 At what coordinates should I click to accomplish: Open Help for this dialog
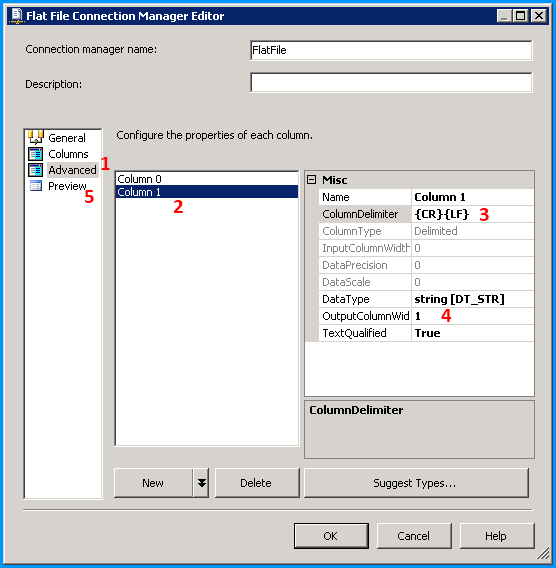[497, 535]
